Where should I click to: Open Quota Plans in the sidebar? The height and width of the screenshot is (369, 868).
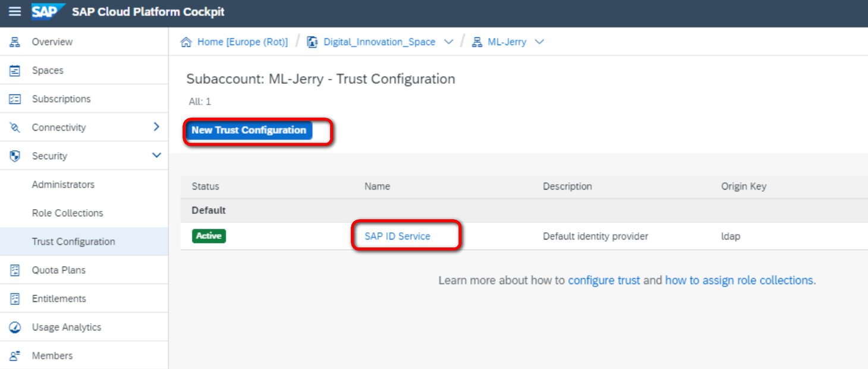click(84, 270)
